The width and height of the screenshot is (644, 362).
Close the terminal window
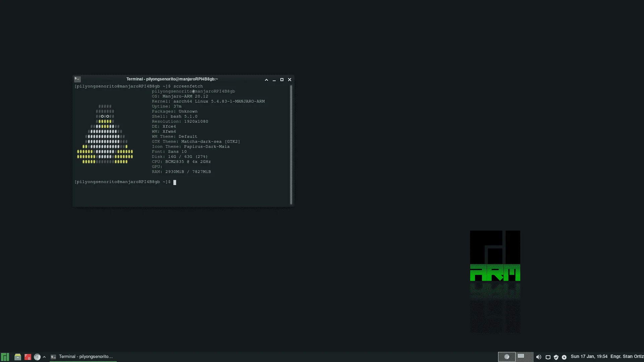coord(289,80)
